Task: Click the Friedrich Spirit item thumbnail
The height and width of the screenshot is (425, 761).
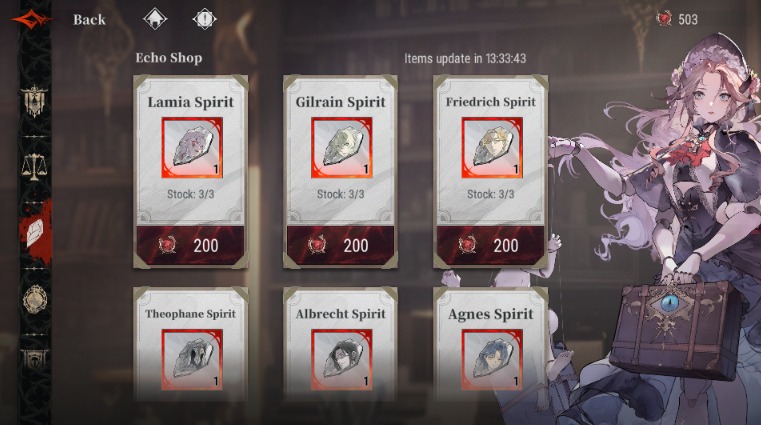Action: (492, 147)
